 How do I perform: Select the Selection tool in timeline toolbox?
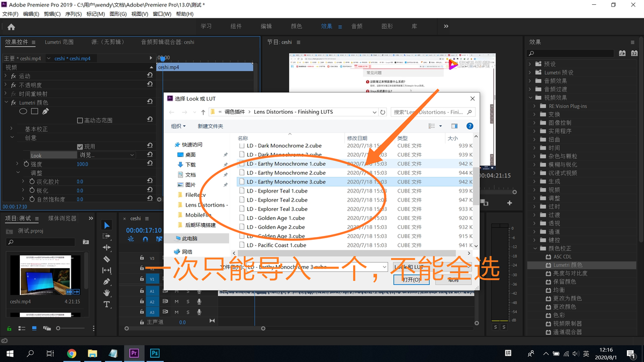coord(107,225)
